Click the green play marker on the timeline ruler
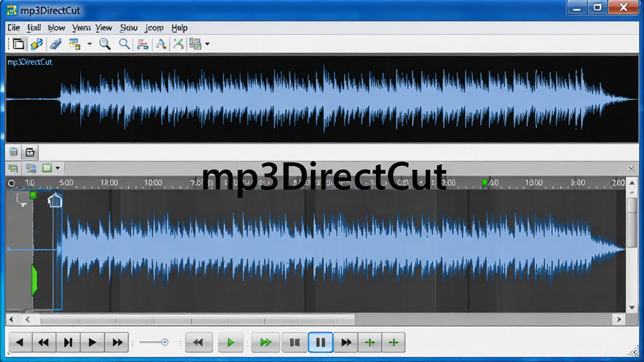 pos(485,183)
